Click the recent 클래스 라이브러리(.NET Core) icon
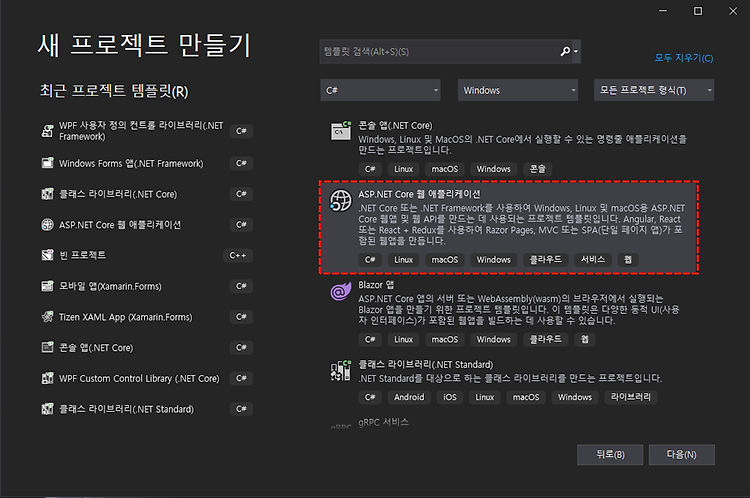750x498 pixels. [47, 194]
